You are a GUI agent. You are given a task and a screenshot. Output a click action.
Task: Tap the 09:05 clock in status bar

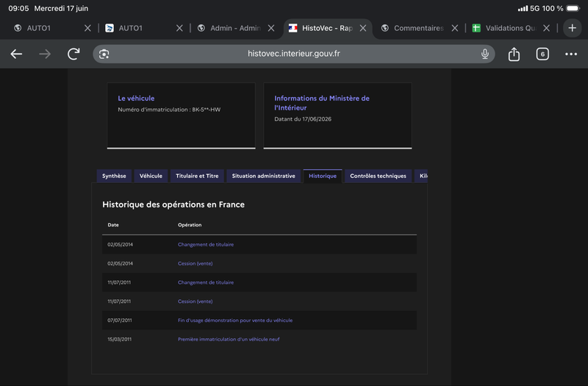pyautogui.click(x=18, y=8)
